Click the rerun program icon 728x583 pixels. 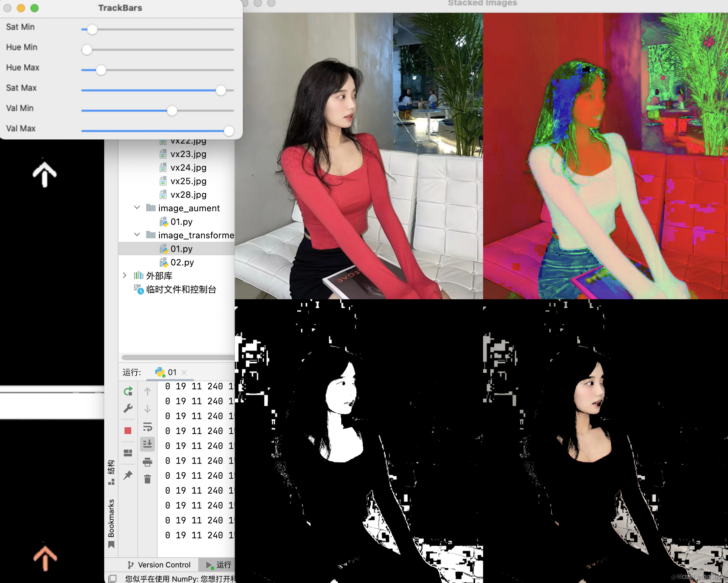tap(128, 392)
